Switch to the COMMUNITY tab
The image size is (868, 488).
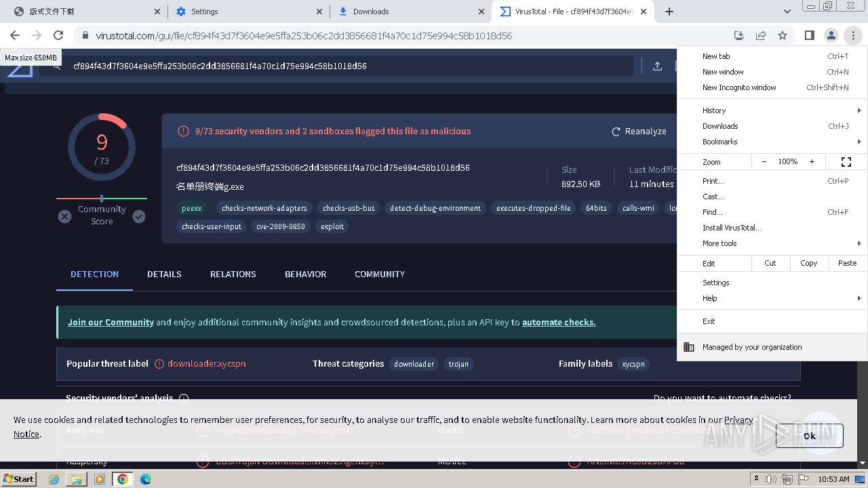tap(380, 274)
